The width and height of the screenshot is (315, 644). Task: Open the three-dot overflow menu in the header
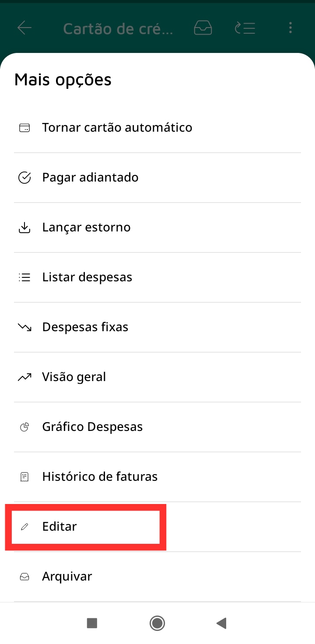click(x=290, y=28)
